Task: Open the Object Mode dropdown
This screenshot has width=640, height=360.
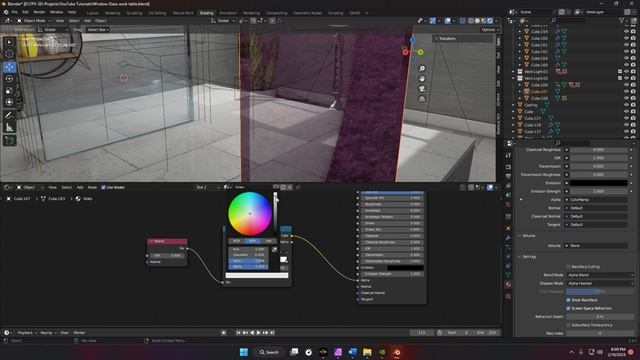Action: pyautogui.click(x=33, y=20)
